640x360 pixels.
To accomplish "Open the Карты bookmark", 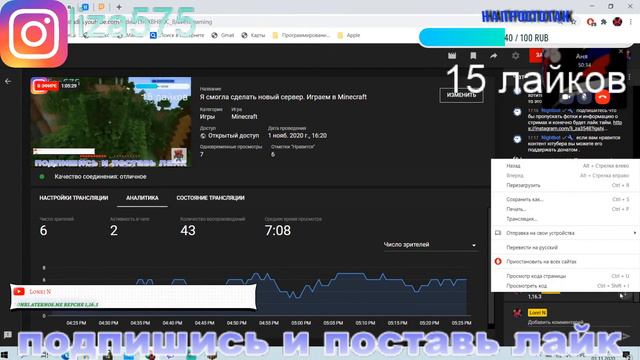I will (x=253, y=36).
